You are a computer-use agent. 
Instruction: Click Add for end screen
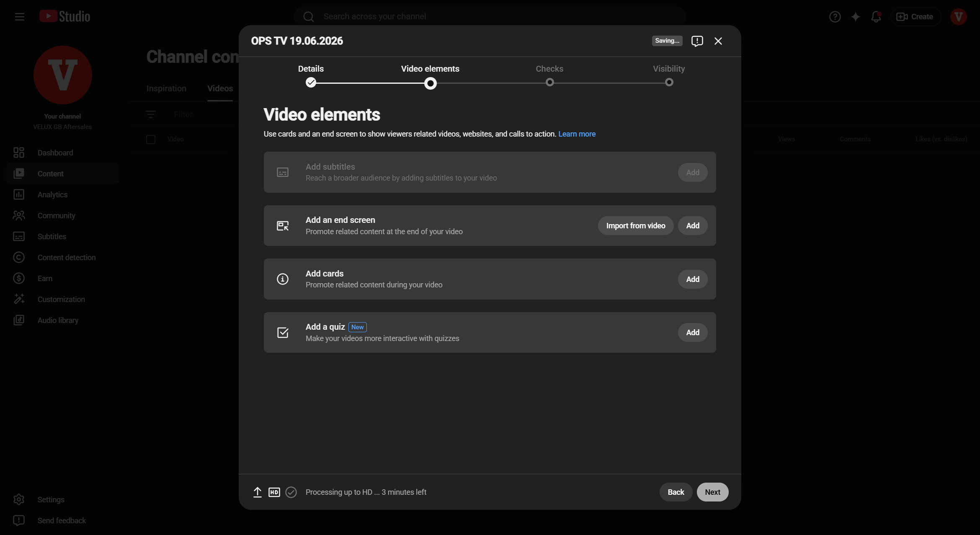[x=693, y=225]
